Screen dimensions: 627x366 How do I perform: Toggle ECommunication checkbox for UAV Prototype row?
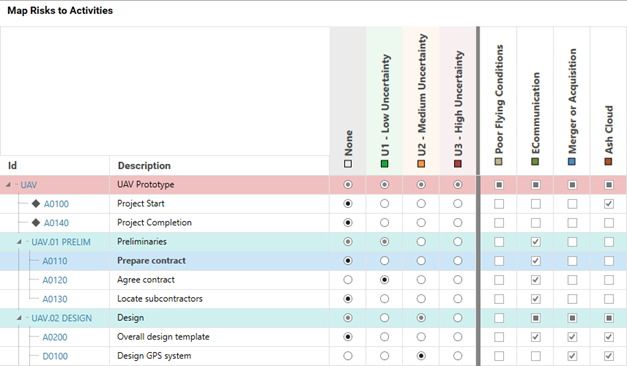point(535,184)
